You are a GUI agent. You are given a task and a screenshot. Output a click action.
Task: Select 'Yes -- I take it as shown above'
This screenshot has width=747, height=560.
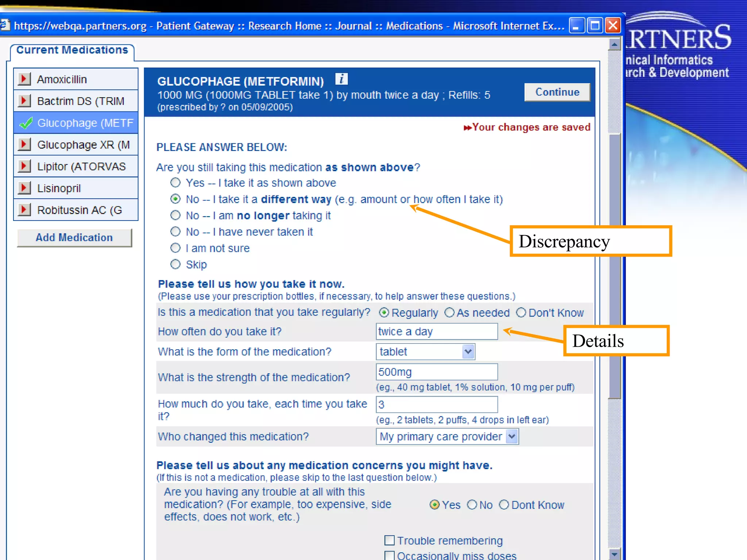click(175, 182)
